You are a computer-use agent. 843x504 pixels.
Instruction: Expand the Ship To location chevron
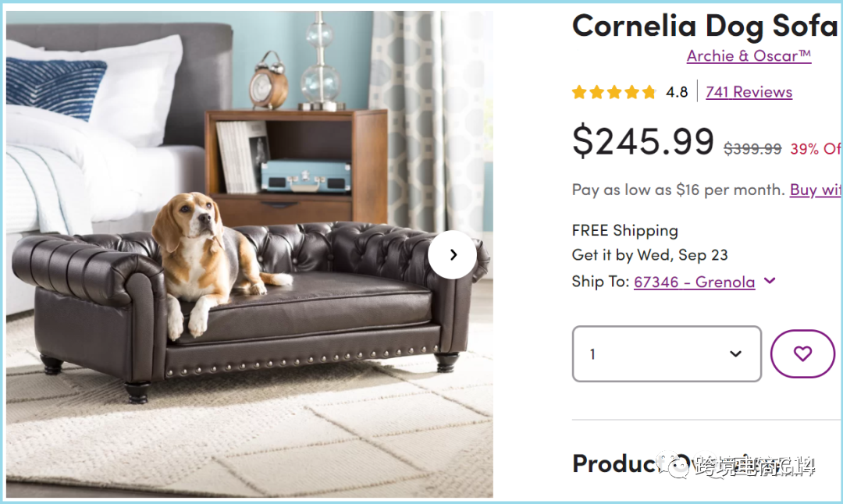[x=770, y=281]
